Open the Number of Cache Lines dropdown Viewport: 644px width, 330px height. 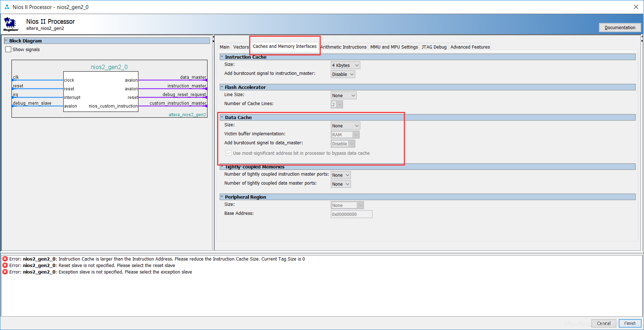click(337, 104)
